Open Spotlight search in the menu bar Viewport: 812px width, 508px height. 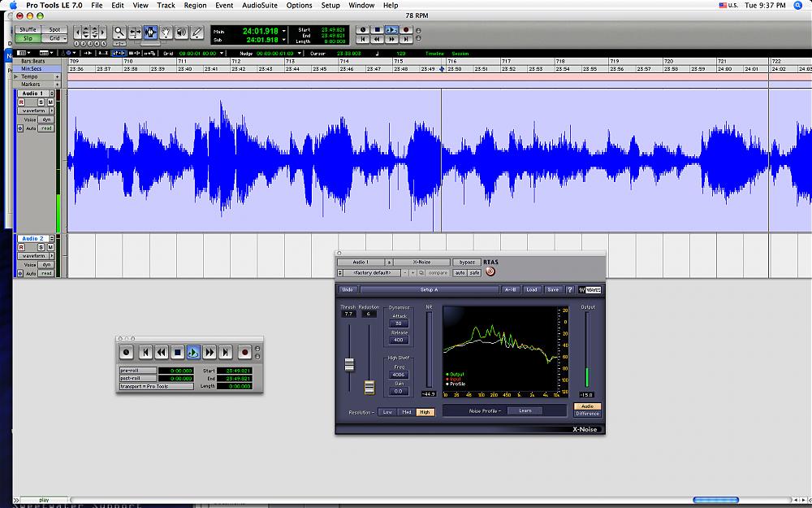point(798,5)
